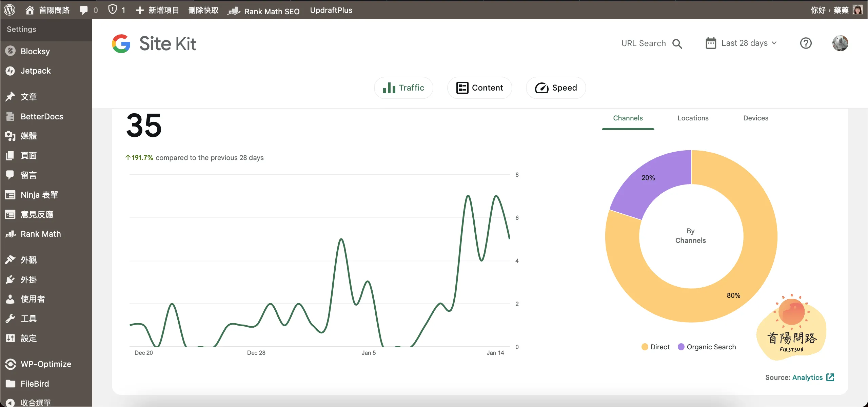Toggle the Direct legend item
Screen dimensions: 868x407
click(x=655, y=347)
